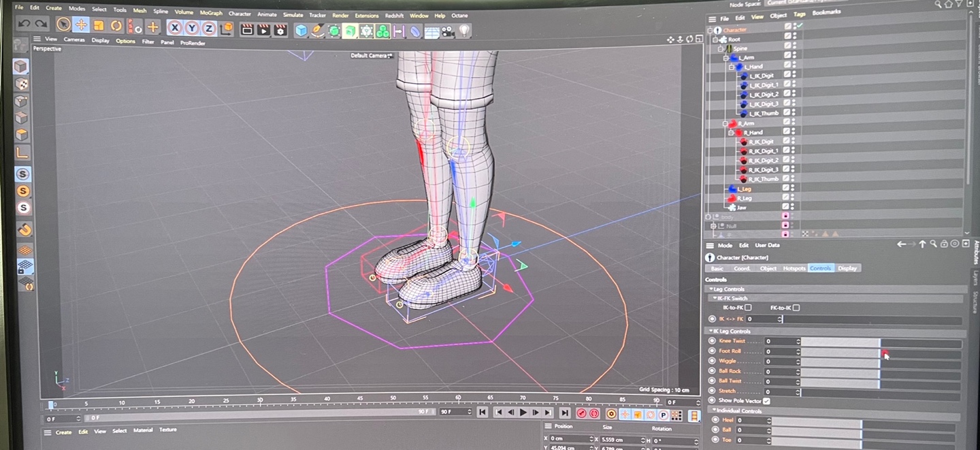This screenshot has height=450, width=980.
Task: Select the Move tool in top toolbar
Action: 81,26
